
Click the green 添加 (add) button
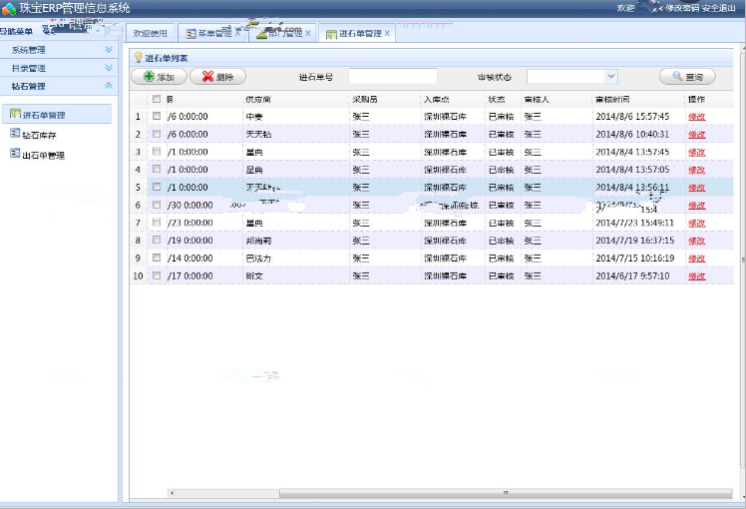click(x=158, y=77)
